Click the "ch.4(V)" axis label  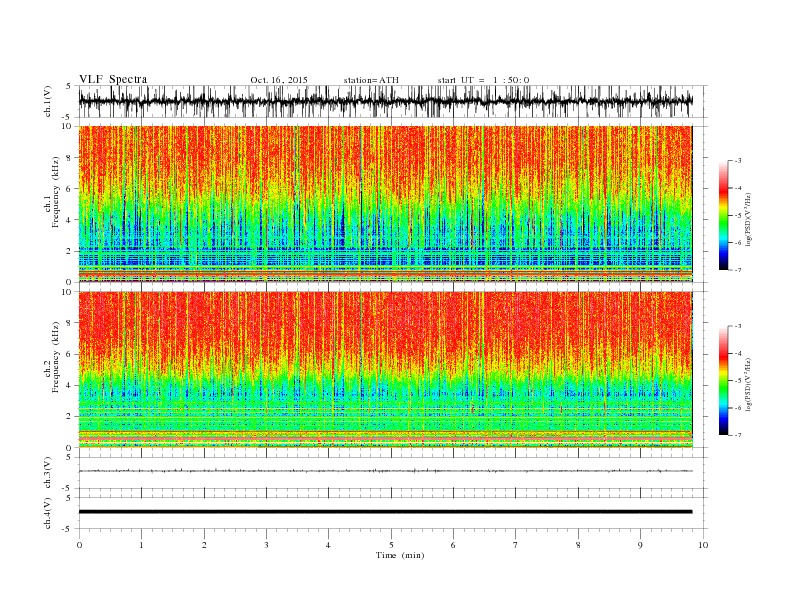48,513
